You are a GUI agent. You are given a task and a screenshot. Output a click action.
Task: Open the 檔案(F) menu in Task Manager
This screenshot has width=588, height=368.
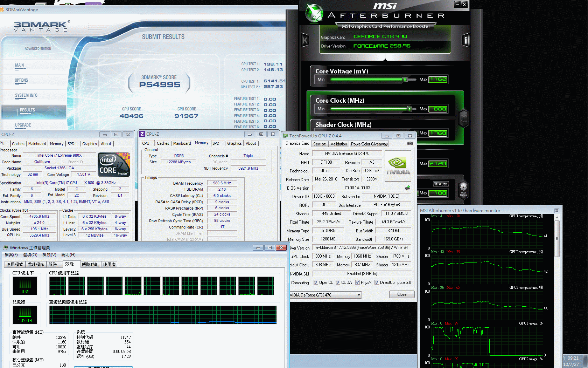tap(11, 255)
